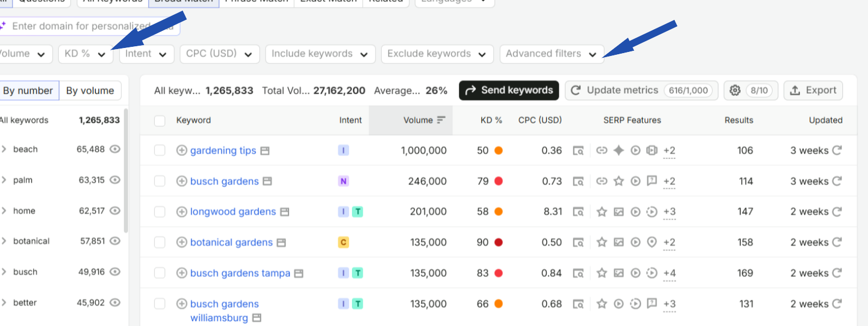Click sort icon on the Volume column header
Screen dimensions: 868x326
[441, 120]
